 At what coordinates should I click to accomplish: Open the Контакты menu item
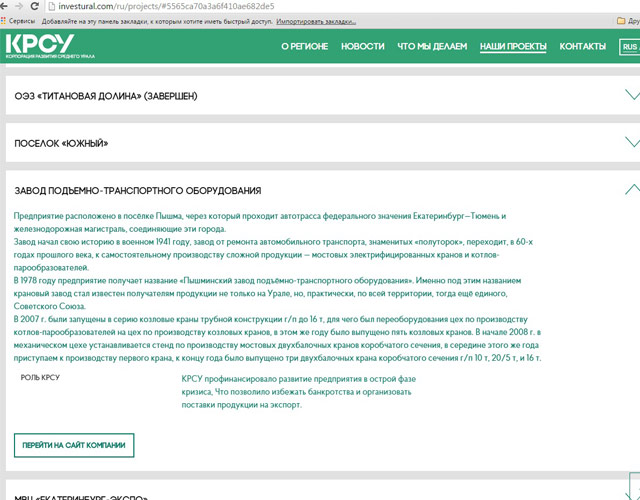582,47
